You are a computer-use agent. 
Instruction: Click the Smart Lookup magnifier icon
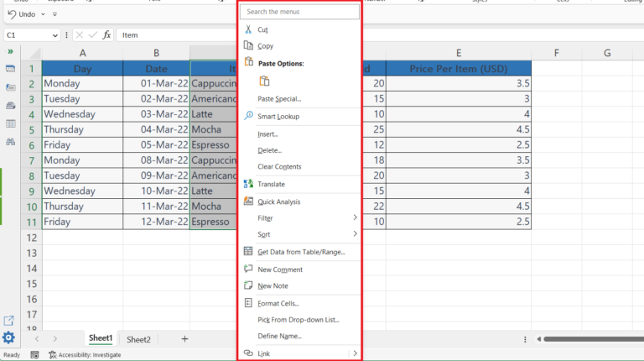tap(248, 116)
